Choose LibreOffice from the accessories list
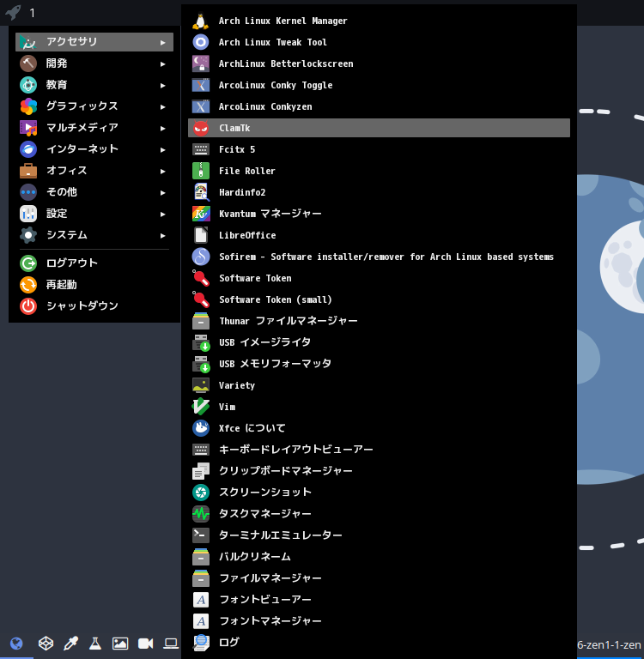Image resolution: width=644 pixels, height=659 pixels. click(247, 235)
